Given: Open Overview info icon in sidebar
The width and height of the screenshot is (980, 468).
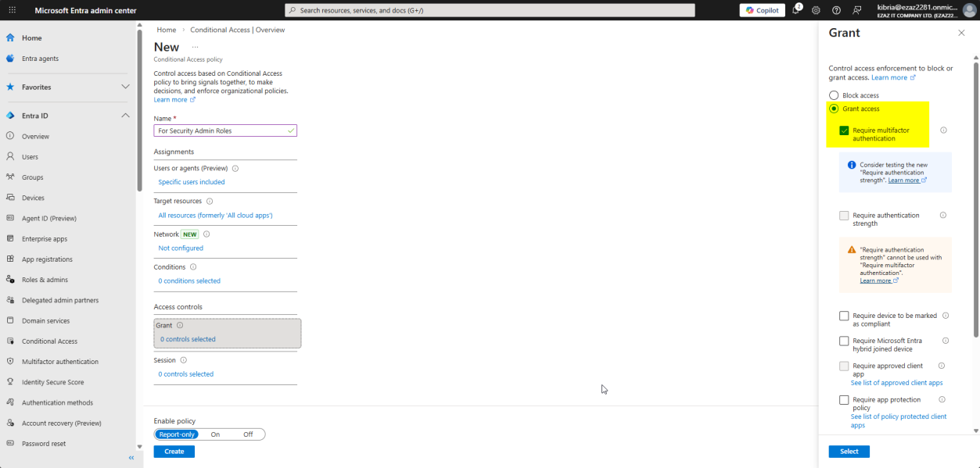Looking at the screenshot, I should [10, 136].
